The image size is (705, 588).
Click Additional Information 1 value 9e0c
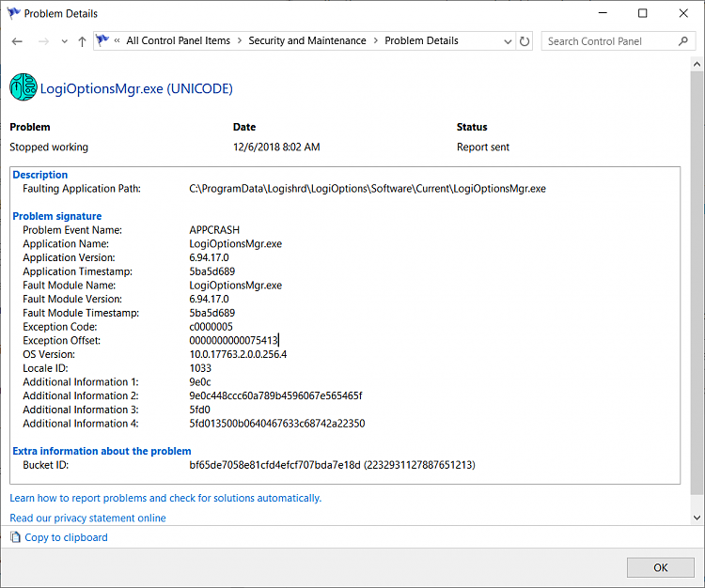pos(200,382)
